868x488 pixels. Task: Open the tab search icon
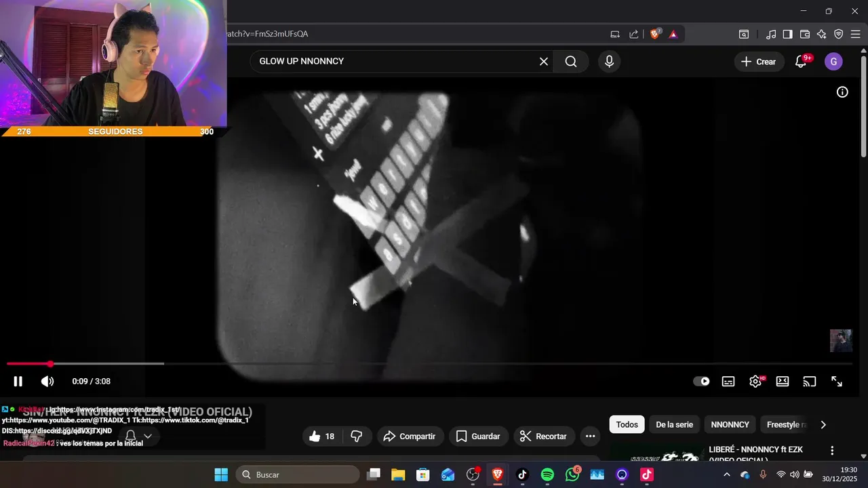pyautogui.click(x=744, y=34)
